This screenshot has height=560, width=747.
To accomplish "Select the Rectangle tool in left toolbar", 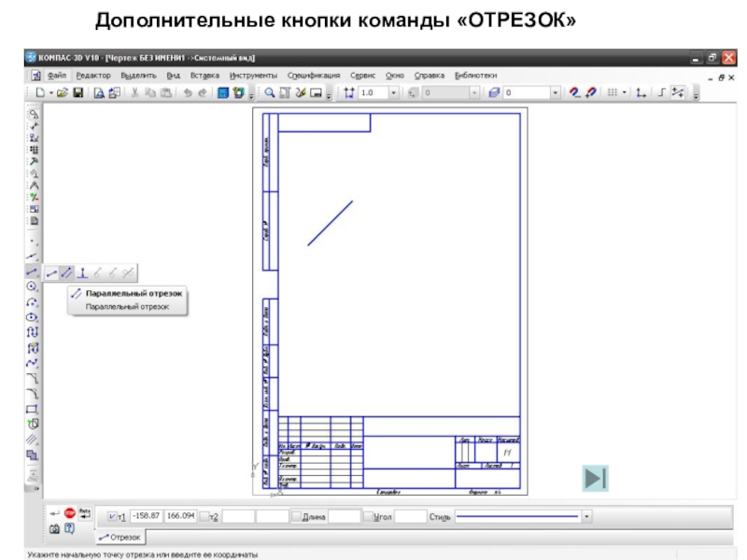I will 33,408.
